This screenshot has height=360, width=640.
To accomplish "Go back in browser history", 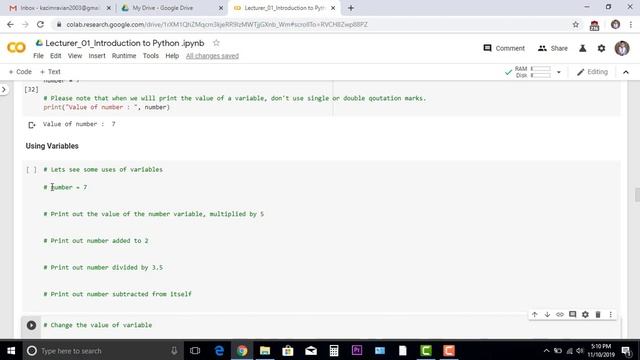I will click(10, 24).
